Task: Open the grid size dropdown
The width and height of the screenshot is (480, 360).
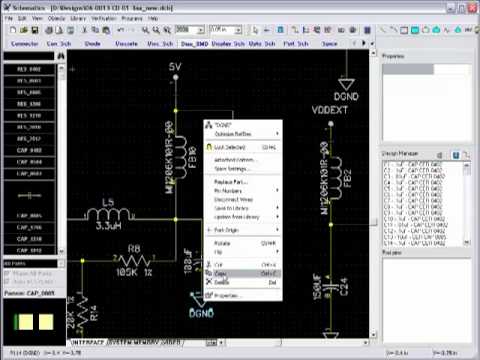Action: click(238, 30)
